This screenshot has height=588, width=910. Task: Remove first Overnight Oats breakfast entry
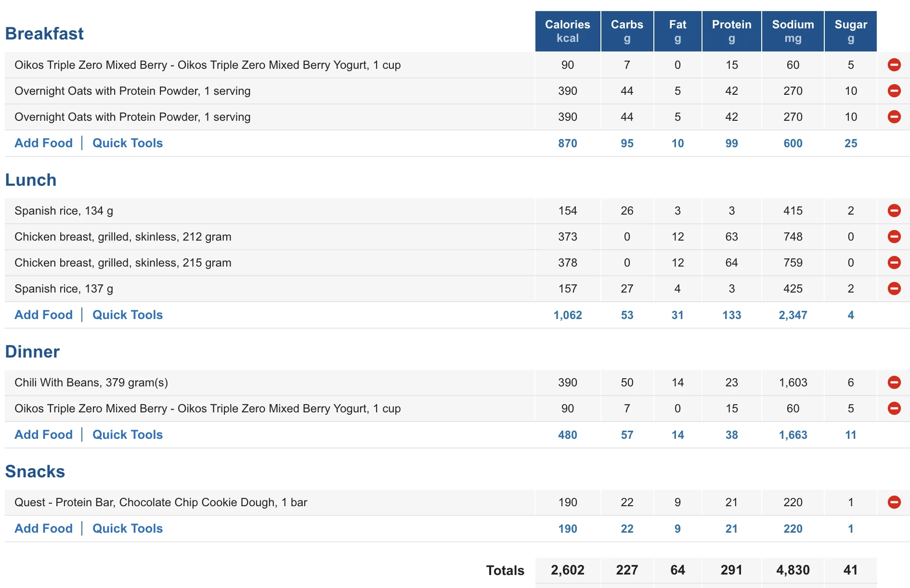click(894, 91)
